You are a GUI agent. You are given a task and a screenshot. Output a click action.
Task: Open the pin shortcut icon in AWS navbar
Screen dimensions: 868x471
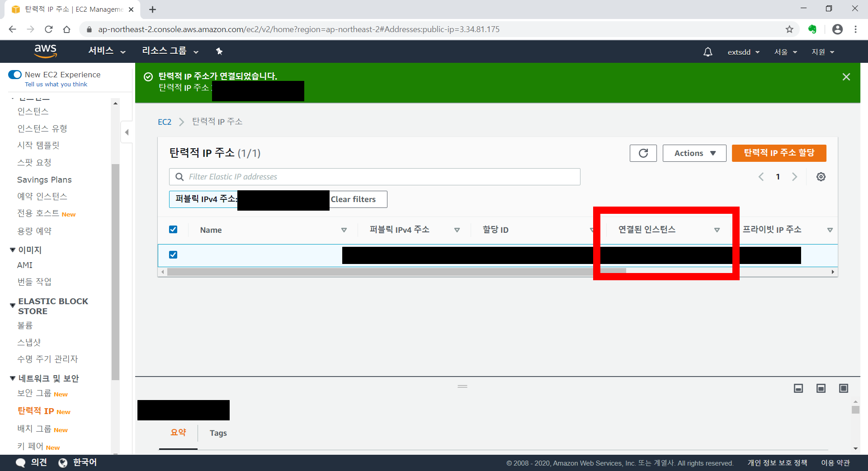pyautogui.click(x=219, y=51)
